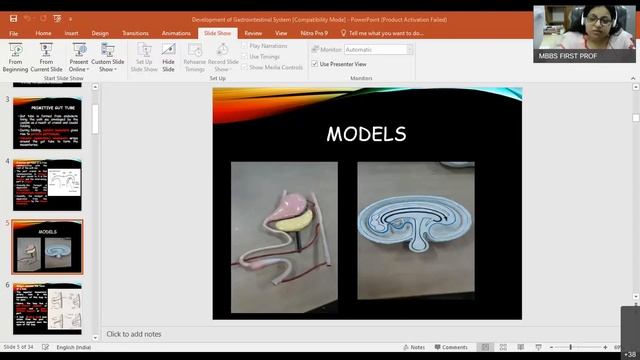Select slide 3 Primitive Gut Tube thumbnail
Screen dimensions: 640x360
coord(47,123)
